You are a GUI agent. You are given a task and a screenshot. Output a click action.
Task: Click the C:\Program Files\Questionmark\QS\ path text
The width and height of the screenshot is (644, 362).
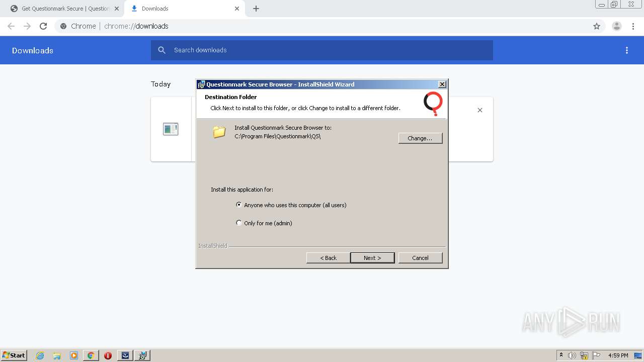coord(277,136)
